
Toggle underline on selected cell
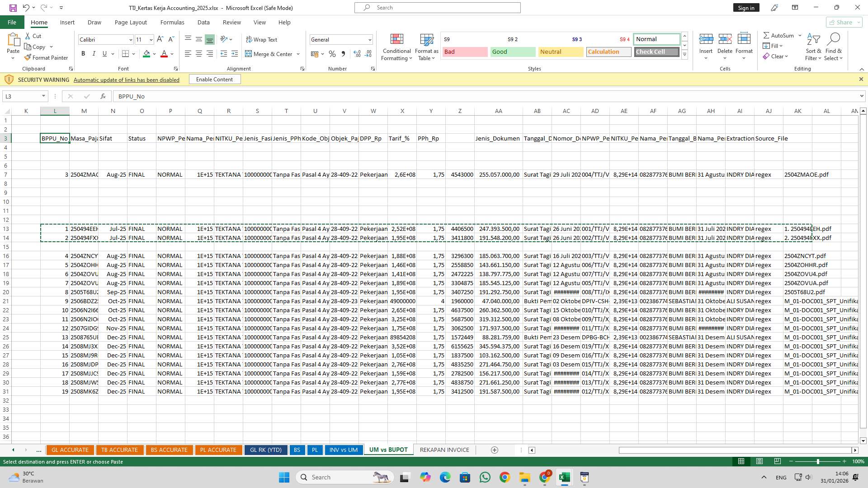point(104,53)
